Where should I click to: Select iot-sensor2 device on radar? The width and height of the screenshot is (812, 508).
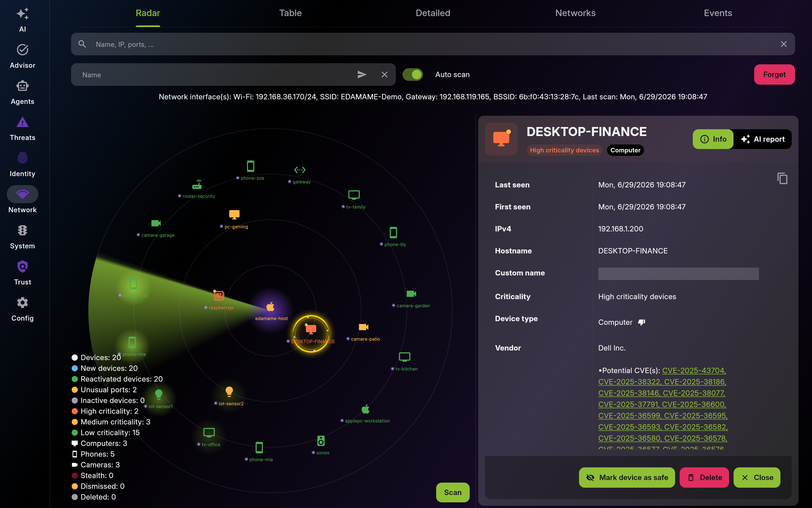(x=229, y=391)
